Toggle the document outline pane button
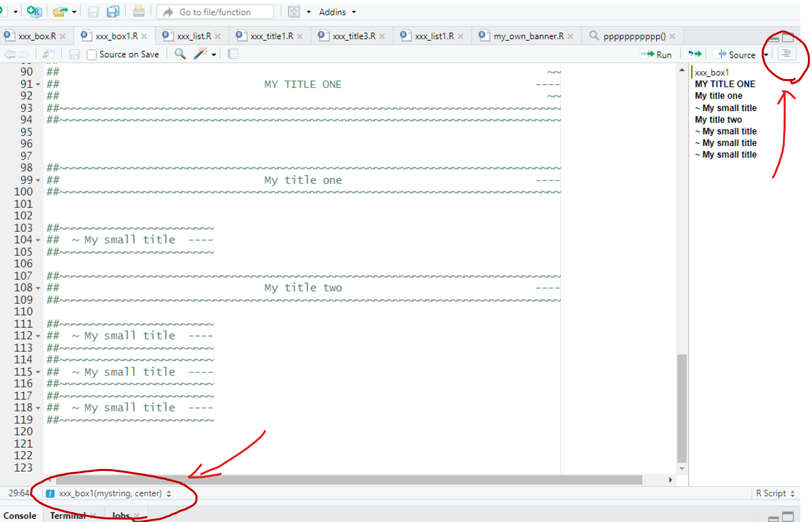Viewport: 812px width, 522px height. tap(786, 54)
